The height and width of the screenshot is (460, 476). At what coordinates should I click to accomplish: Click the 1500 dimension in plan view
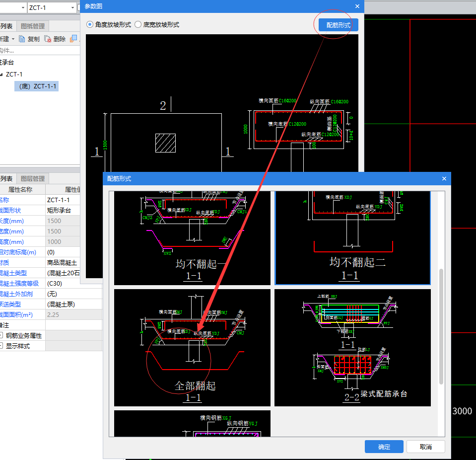[105, 145]
